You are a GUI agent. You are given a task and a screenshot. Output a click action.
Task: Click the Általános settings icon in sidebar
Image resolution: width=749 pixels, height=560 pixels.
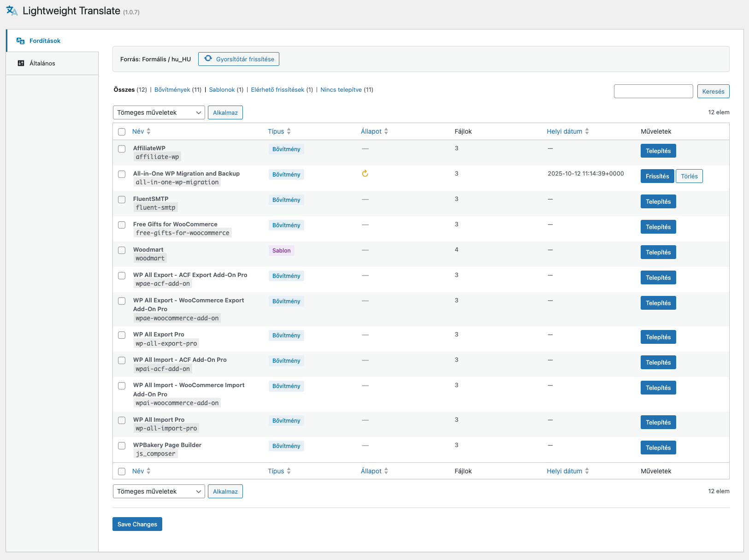[21, 63]
